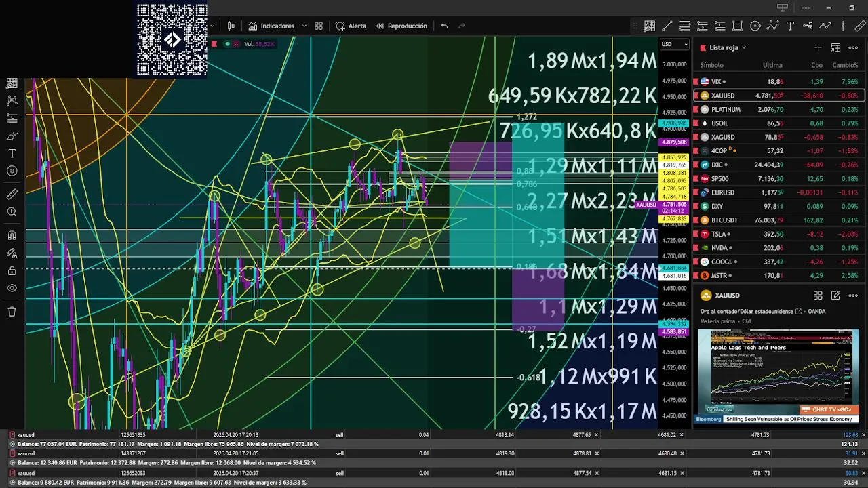This screenshot has height=488, width=868.
Task: Sort watchlist by Última column
Action: click(x=772, y=65)
